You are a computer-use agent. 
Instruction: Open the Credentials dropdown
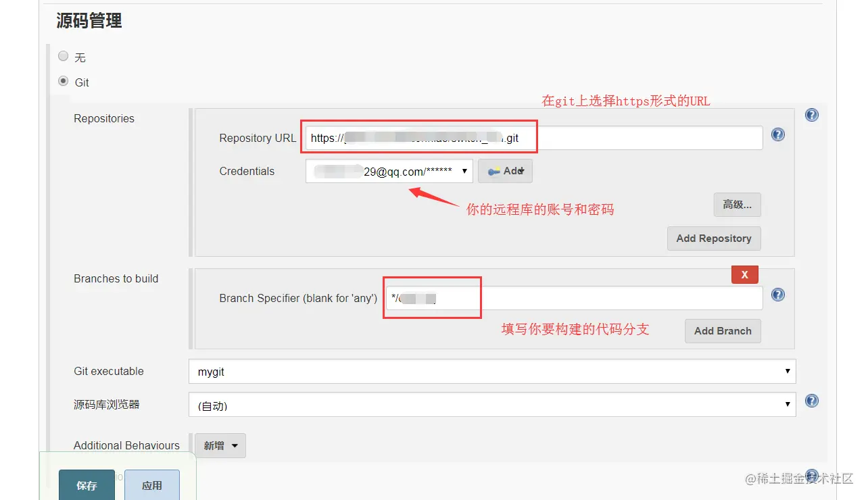pyautogui.click(x=389, y=171)
